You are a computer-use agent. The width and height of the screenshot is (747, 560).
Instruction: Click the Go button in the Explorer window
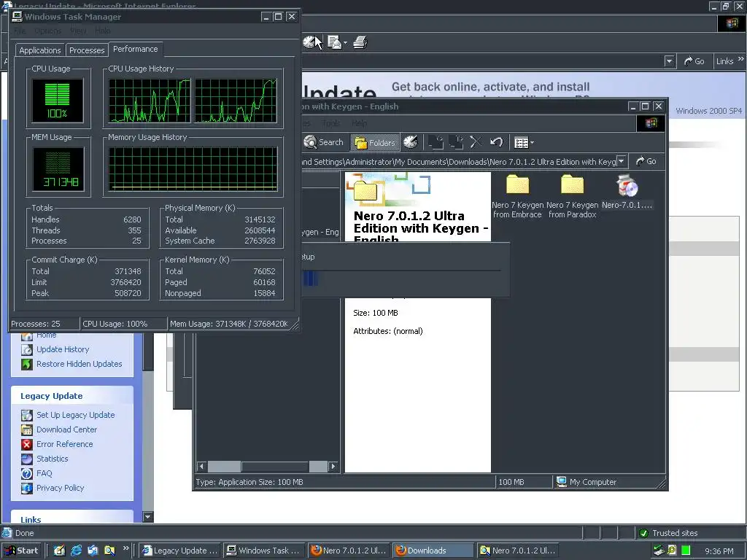[x=646, y=161]
